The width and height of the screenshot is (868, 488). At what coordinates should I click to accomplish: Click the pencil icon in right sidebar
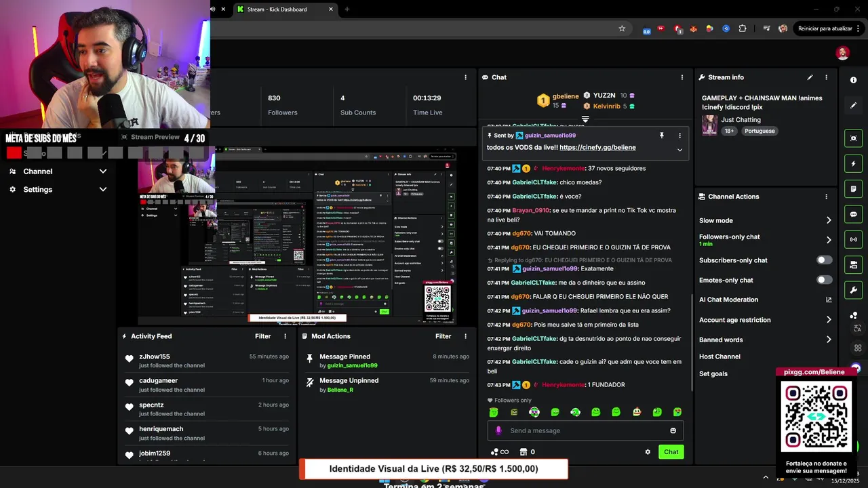click(853, 106)
